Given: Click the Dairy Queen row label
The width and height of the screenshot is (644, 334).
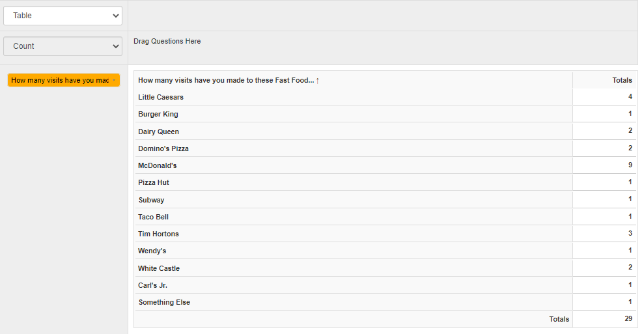Looking at the screenshot, I should pos(158,132).
